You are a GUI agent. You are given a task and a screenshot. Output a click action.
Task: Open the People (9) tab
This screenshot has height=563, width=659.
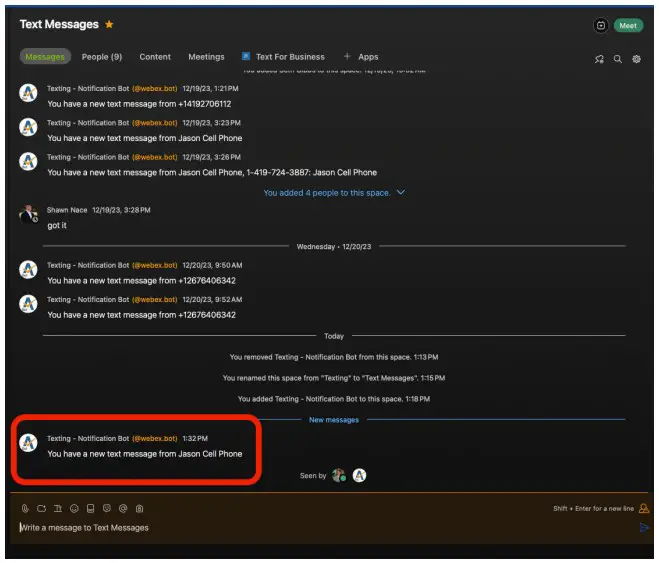click(x=102, y=57)
